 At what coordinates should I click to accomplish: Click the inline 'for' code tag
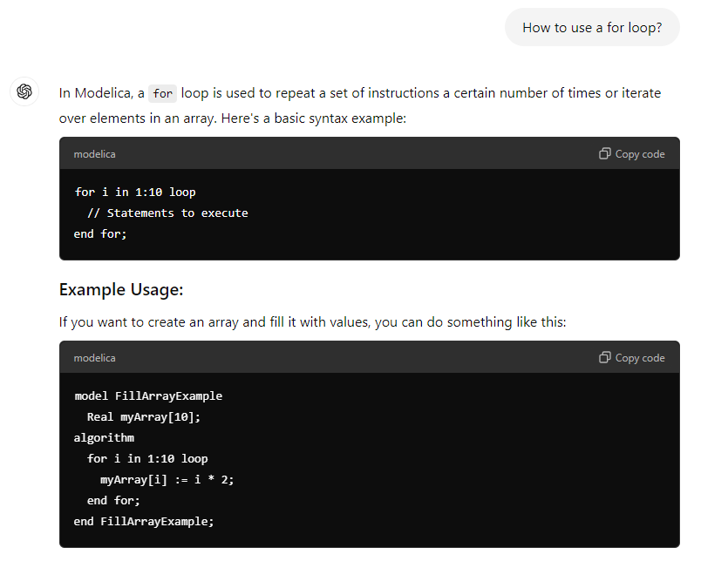coord(162,94)
